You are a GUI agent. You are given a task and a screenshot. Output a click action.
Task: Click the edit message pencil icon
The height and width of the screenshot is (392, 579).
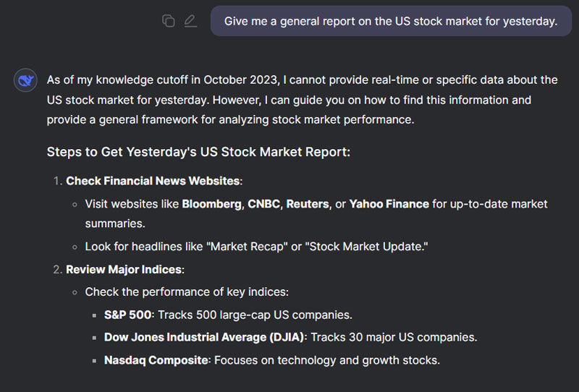(190, 21)
